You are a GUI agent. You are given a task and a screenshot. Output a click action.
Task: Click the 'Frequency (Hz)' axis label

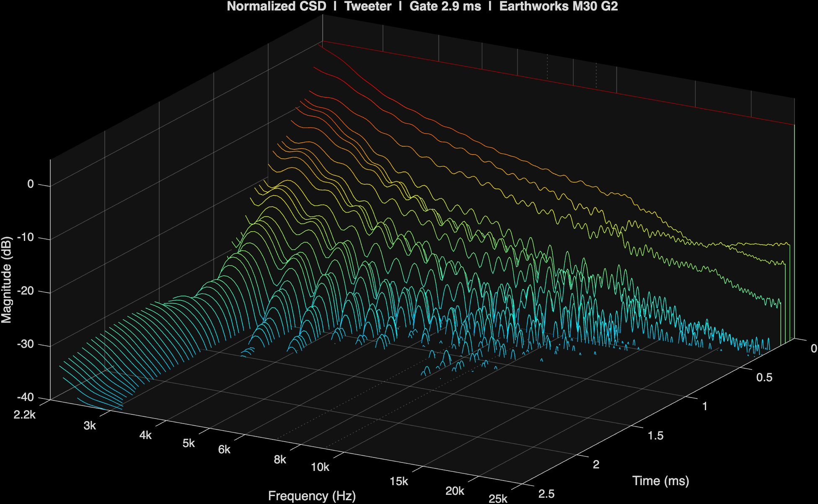(x=312, y=496)
